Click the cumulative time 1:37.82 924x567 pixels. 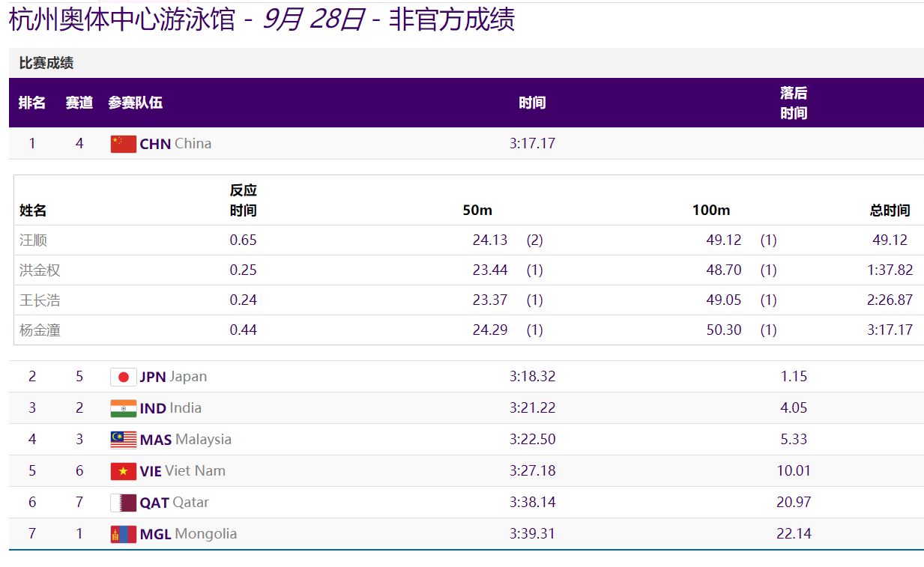pos(890,270)
